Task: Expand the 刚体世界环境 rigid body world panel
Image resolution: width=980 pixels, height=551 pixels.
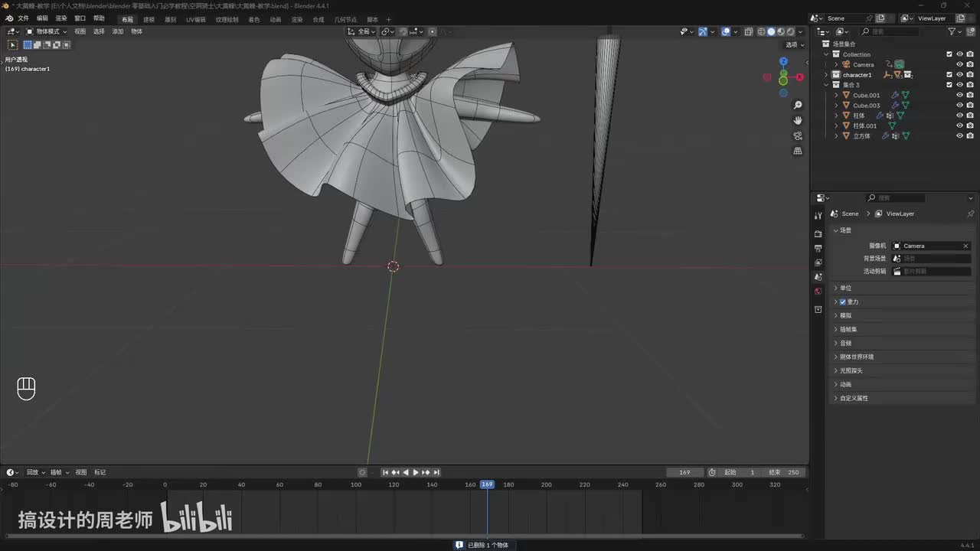Action: [856, 357]
